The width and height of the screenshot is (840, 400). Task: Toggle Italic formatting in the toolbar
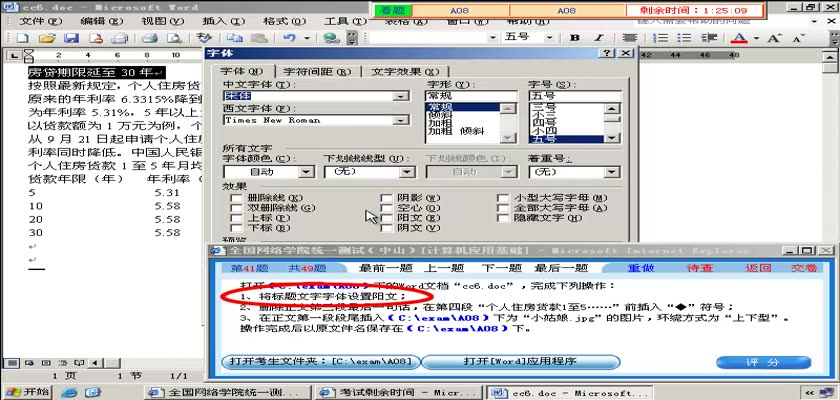599,38
